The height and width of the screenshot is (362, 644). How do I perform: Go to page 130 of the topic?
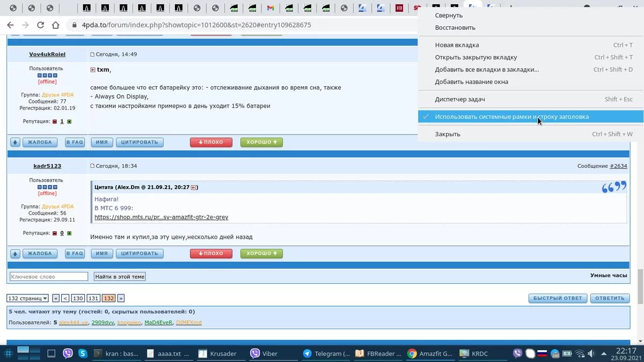[78, 298]
